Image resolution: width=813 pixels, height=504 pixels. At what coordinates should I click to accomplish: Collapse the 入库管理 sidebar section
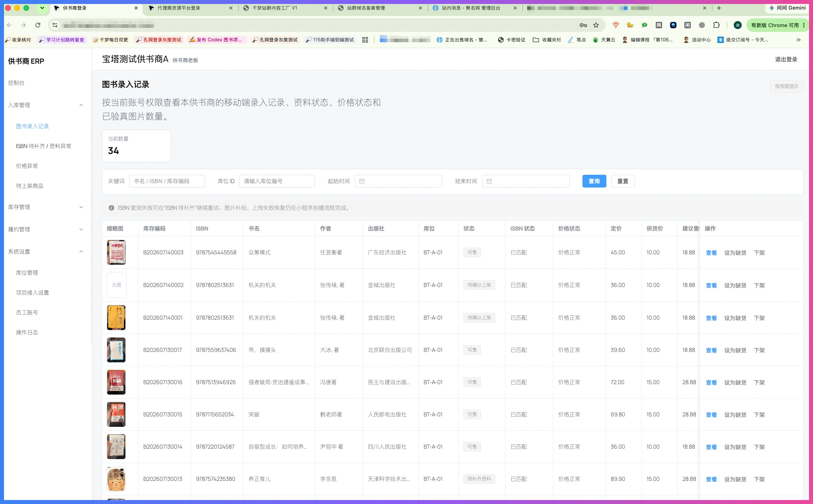[46, 105]
